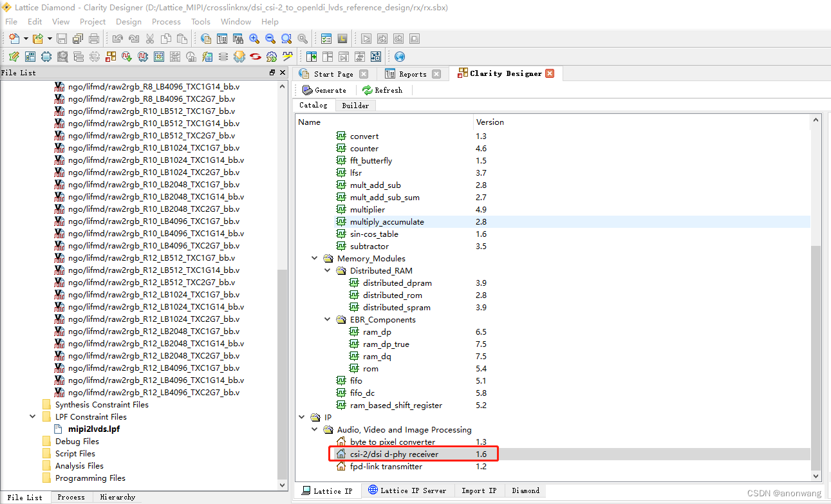Click the green pencil Spreadsheet View icon
This screenshot has height=504, width=831.
(14, 57)
